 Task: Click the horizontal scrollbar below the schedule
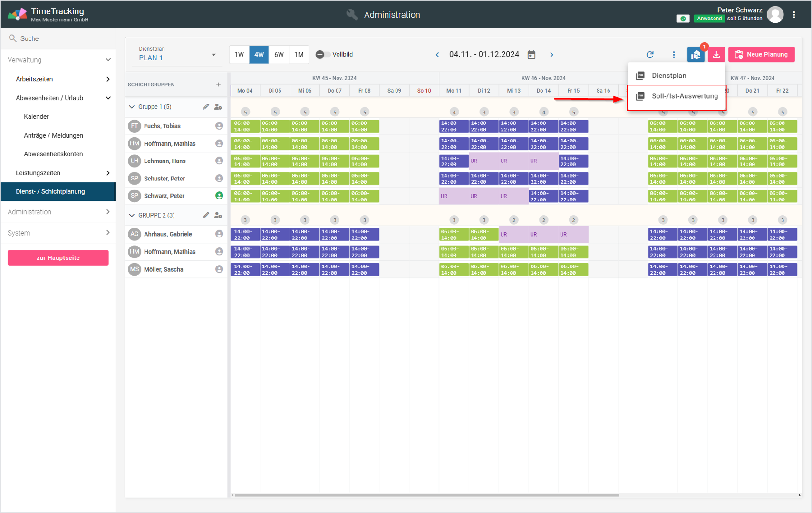tap(427, 495)
